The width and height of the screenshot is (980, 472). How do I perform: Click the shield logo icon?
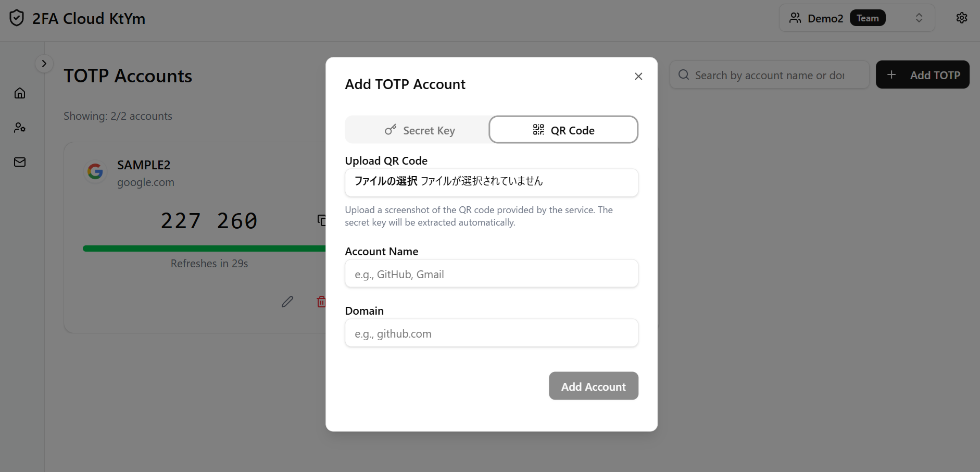click(17, 18)
